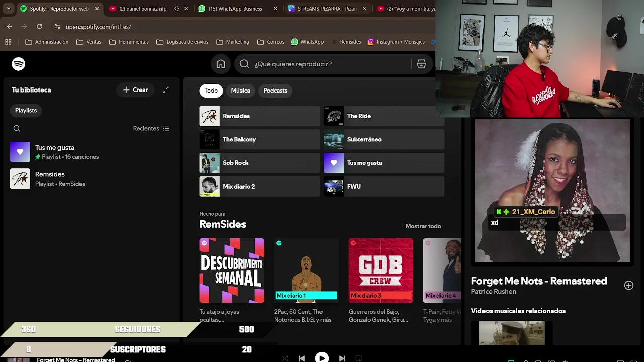This screenshot has height=362, width=644.
Task: Select the Todo filter chip
Action: click(211, 90)
